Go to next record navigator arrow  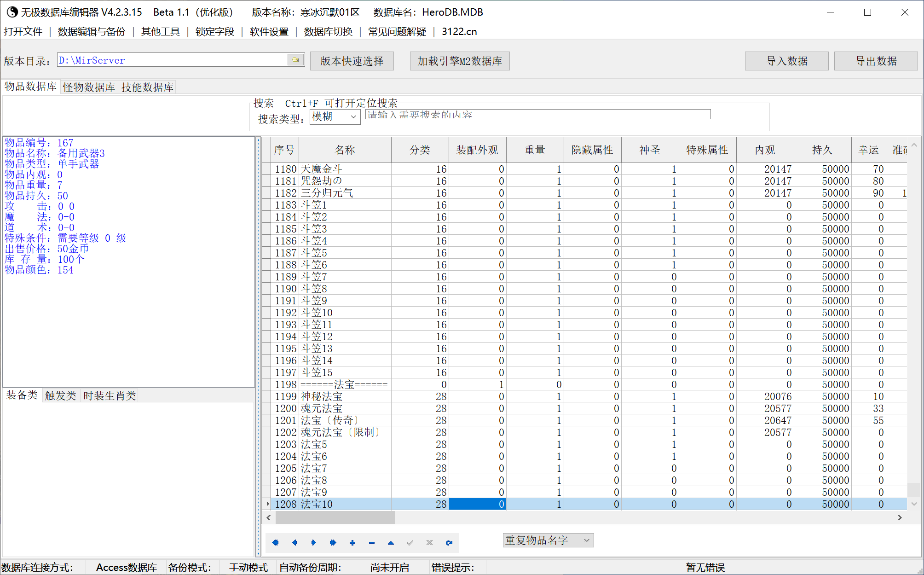pos(313,543)
